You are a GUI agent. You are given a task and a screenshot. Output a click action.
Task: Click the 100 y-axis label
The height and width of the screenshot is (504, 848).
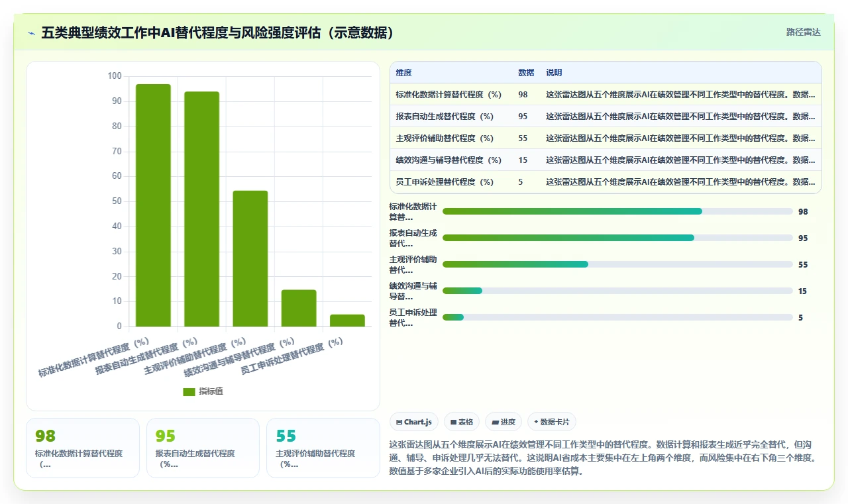click(x=115, y=76)
